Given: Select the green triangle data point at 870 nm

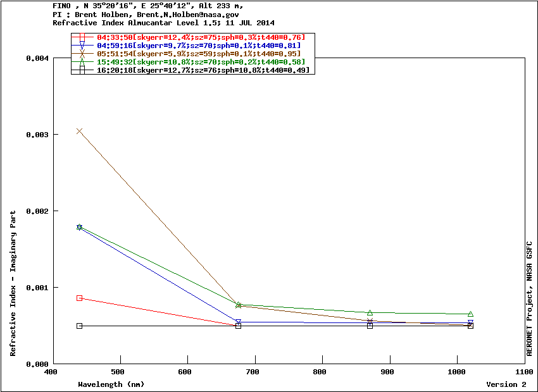Looking at the screenshot, I should [x=370, y=312].
